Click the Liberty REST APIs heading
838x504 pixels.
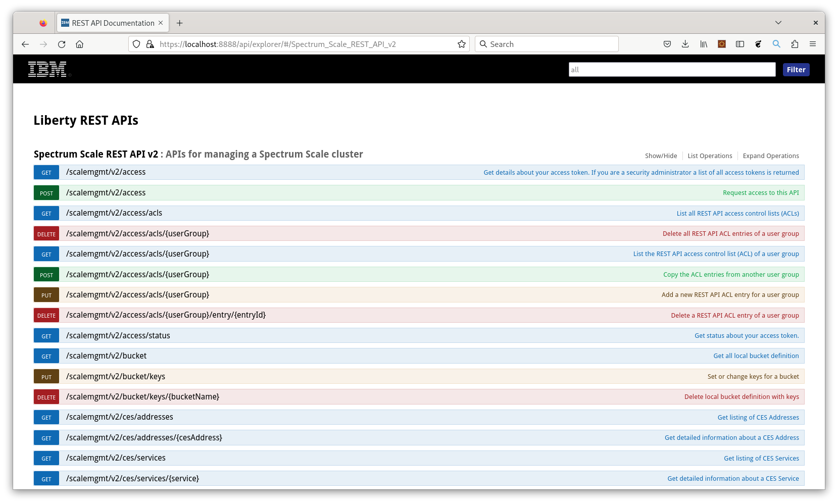pos(86,121)
